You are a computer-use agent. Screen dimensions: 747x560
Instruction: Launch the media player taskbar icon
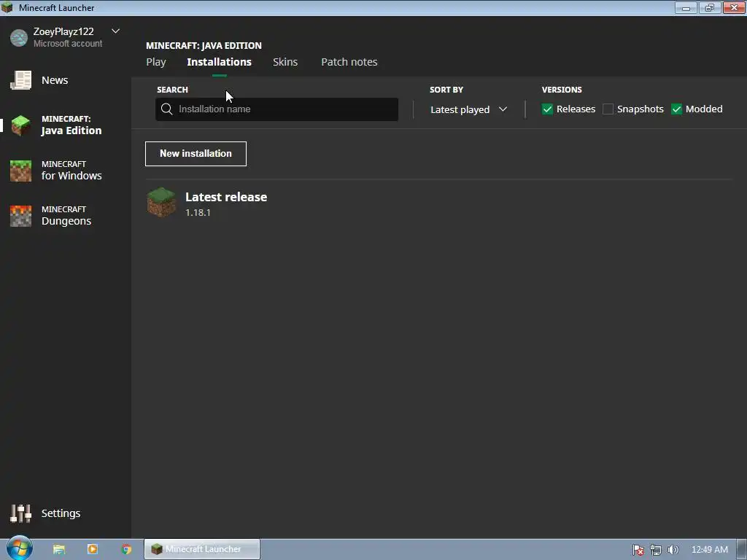pyautogui.click(x=93, y=549)
